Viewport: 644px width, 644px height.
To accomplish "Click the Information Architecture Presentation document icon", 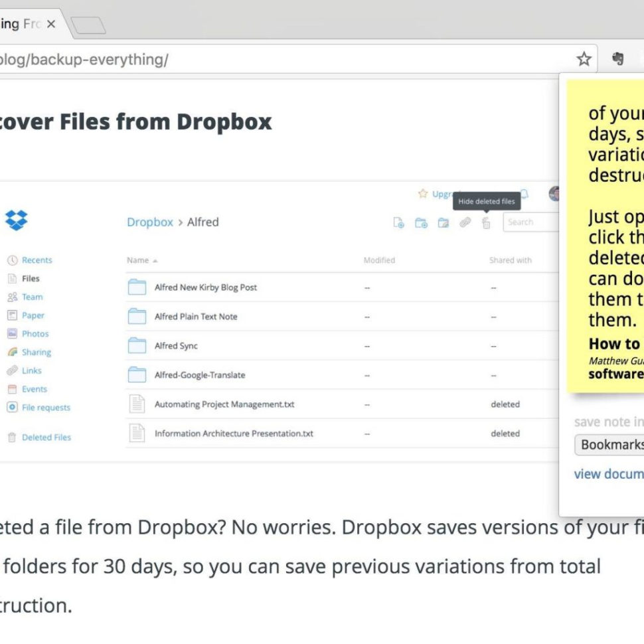I will pos(137,433).
